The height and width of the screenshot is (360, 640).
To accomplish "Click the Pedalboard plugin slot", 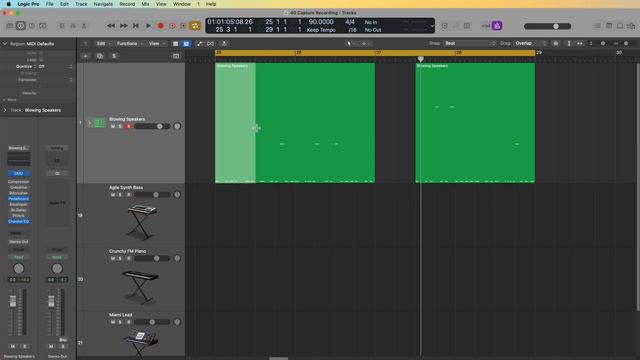I will pos(18,199).
